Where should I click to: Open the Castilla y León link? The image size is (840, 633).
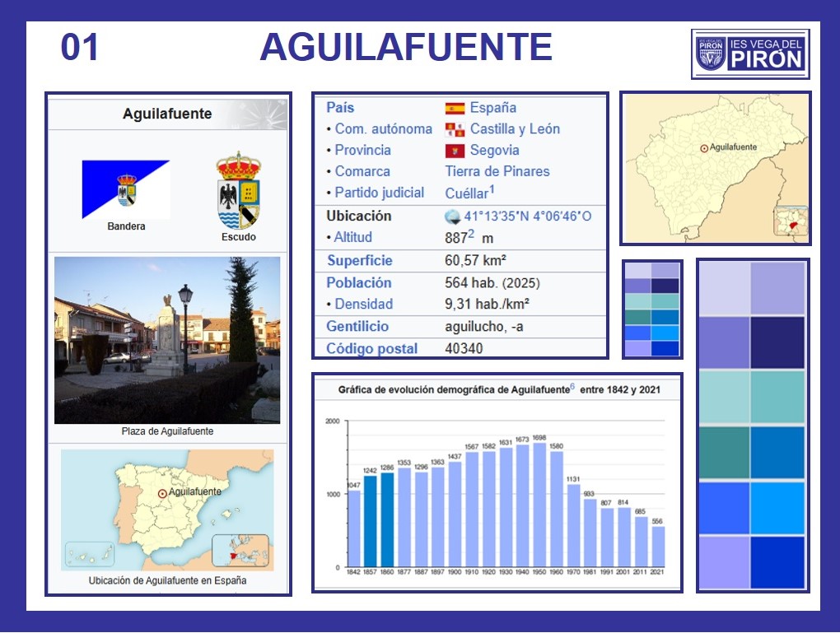[x=515, y=129]
